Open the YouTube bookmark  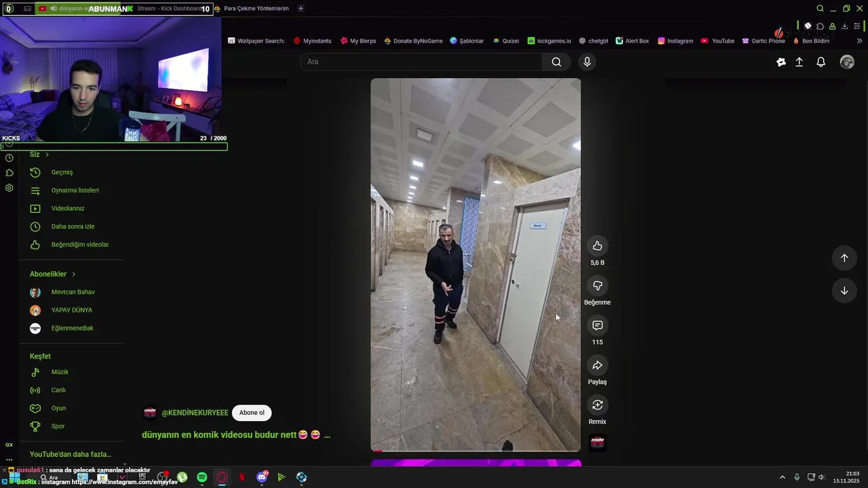pos(717,41)
